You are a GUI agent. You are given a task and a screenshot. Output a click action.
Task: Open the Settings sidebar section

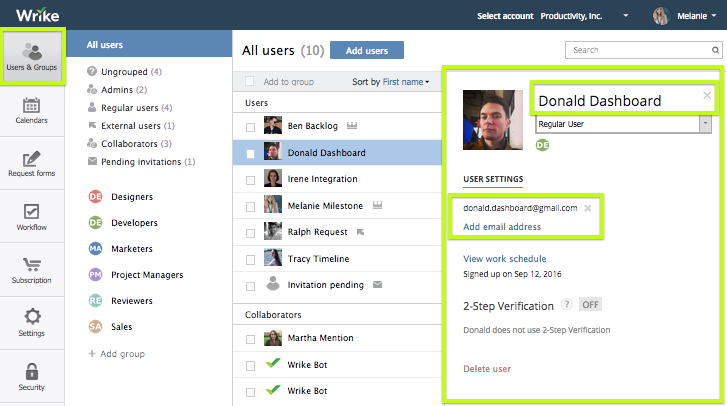pyautogui.click(x=32, y=323)
